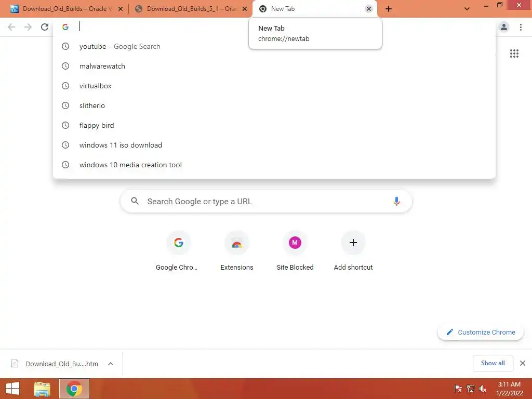The width and height of the screenshot is (532, 399).
Task: Expand options for Download_Old_Bu....htm download
Action: pyautogui.click(x=110, y=363)
